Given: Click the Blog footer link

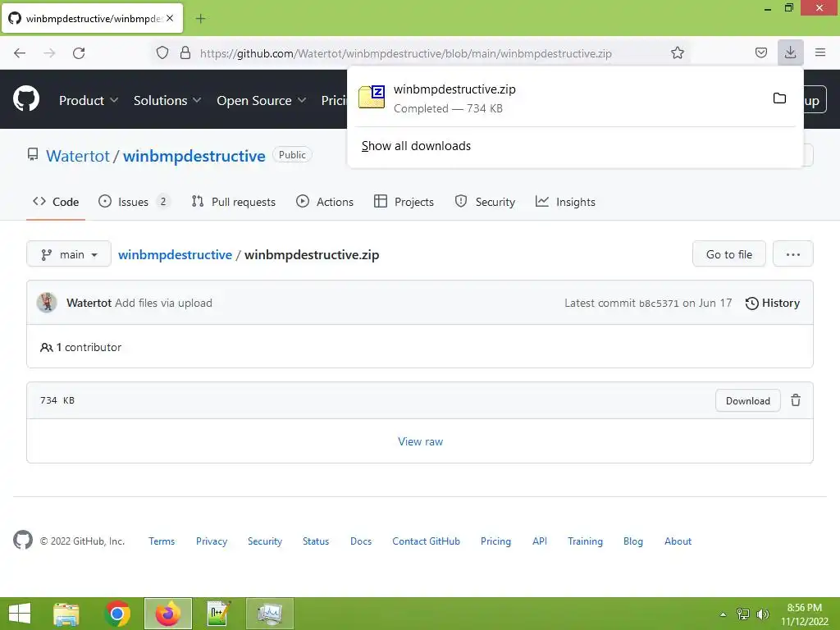Looking at the screenshot, I should coord(632,541).
